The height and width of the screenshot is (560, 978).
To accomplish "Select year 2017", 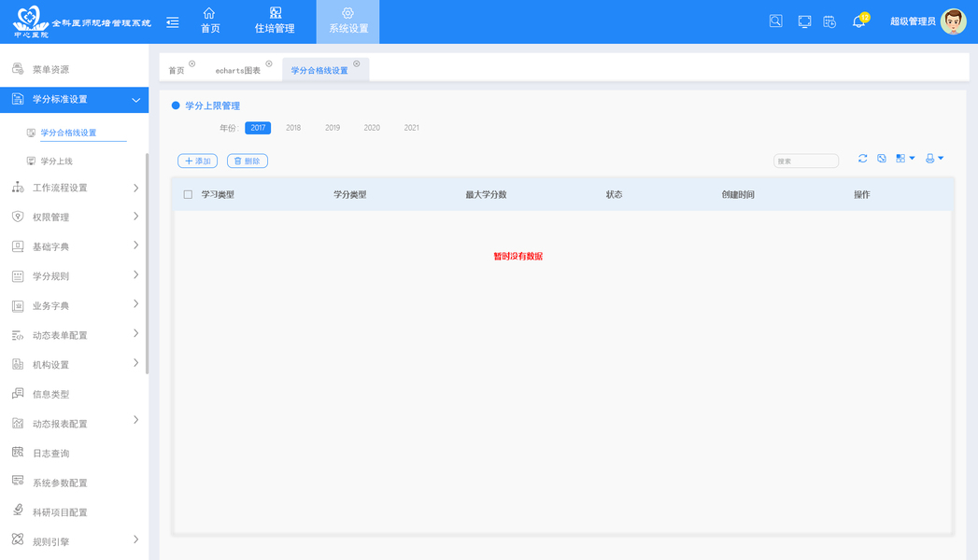I will pos(258,128).
